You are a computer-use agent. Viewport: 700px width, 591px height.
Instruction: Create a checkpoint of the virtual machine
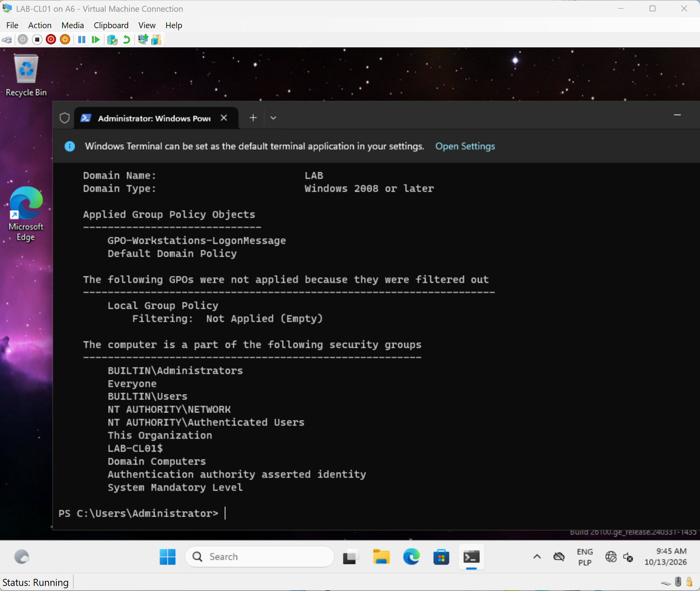pyautogui.click(x=113, y=40)
